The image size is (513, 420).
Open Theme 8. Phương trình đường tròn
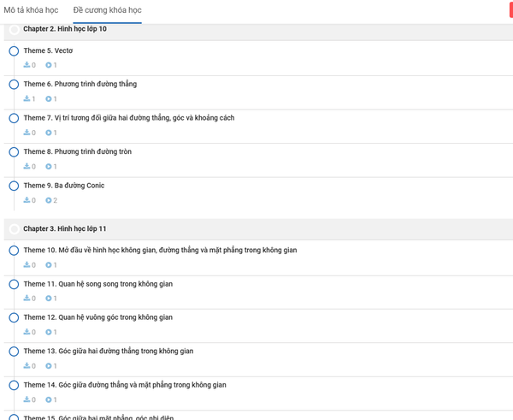click(77, 152)
